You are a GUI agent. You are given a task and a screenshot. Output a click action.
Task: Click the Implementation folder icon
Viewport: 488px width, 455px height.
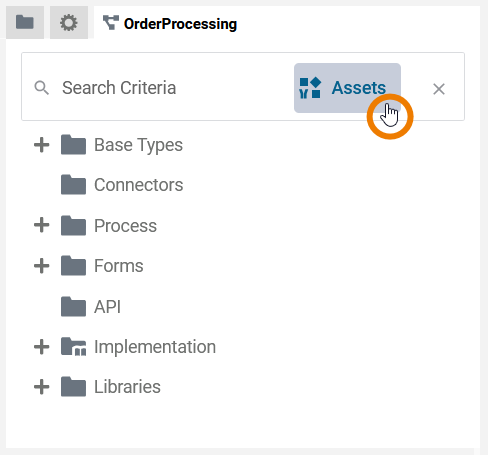tap(73, 347)
